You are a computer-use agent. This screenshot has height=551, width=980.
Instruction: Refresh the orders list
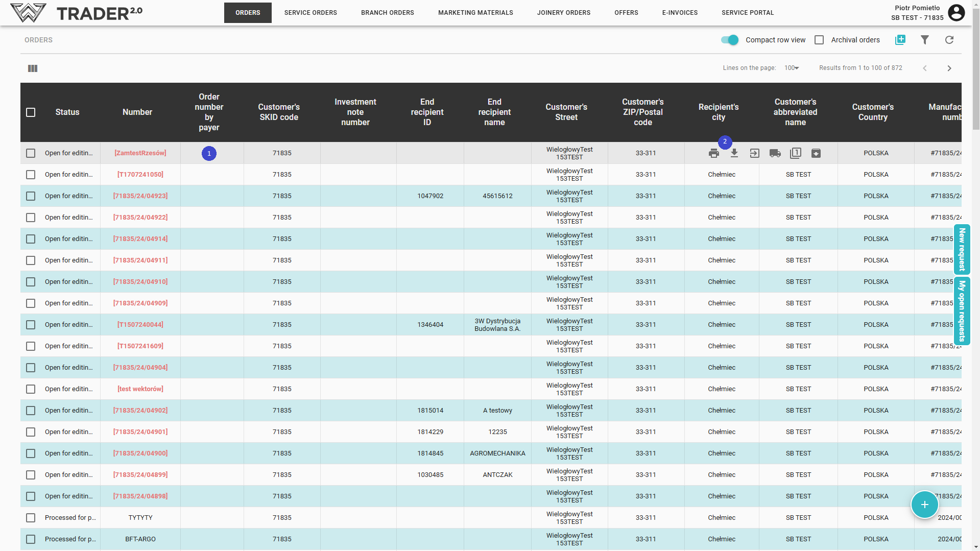[949, 40]
